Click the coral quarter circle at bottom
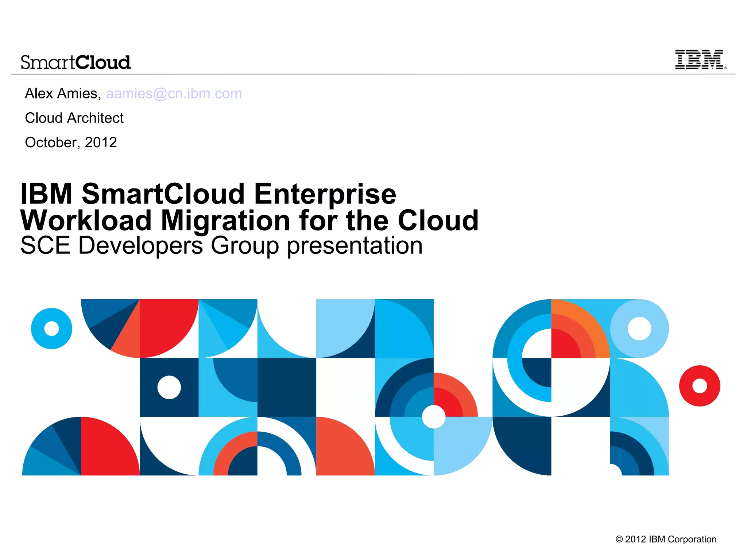 click(341, 450)
